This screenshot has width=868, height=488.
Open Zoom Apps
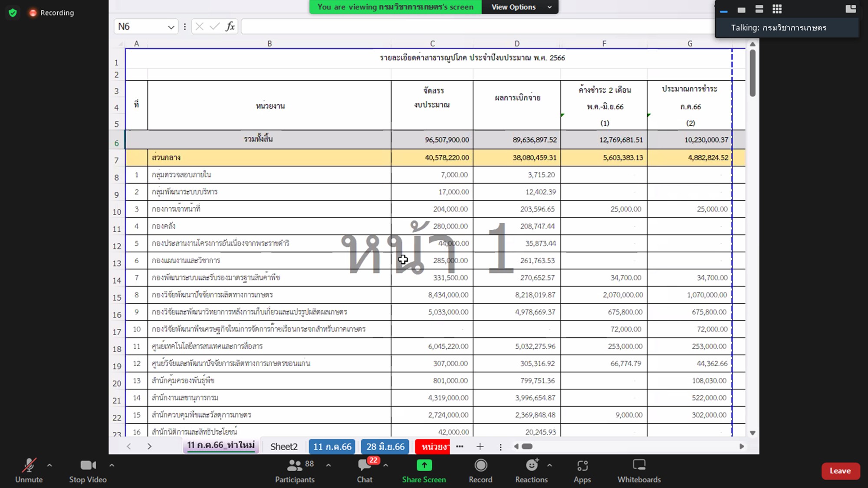(x=582, y=470)
